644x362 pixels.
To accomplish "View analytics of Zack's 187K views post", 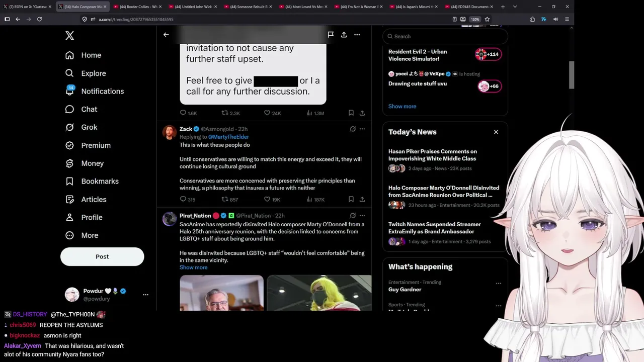I will point(315,199).
